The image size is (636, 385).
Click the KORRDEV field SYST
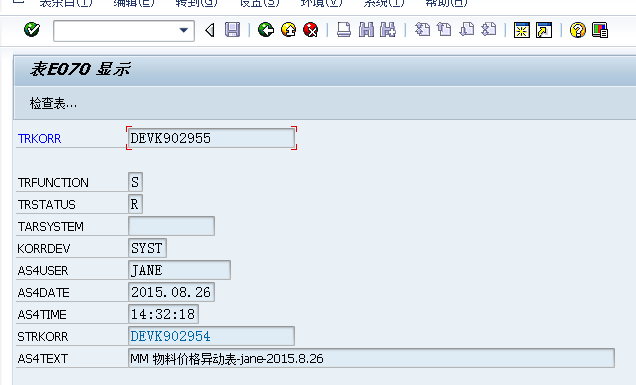coord(147,248)
